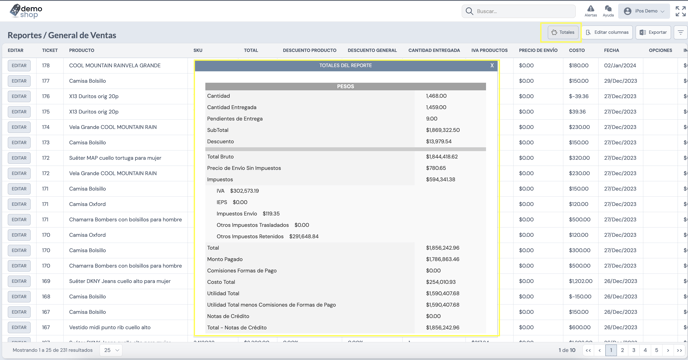Open the iPos Demo user dropdown

point(644,11)
